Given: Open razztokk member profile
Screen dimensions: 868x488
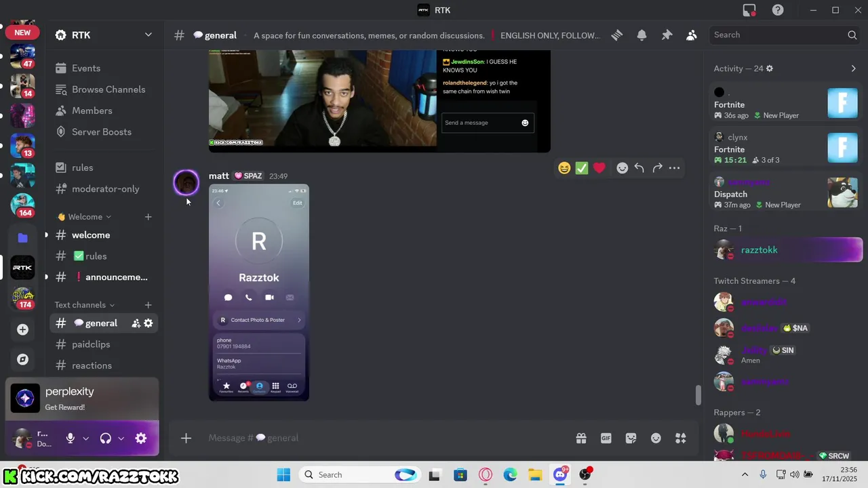Looking at the screenshot, I should click(x=787, y=250).
